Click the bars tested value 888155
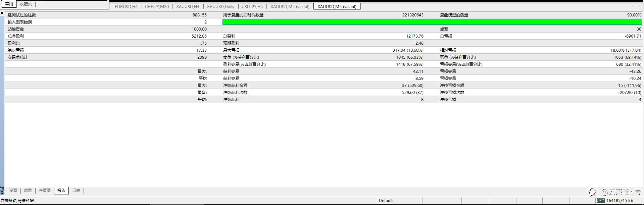The height and width of the screenshot is (205, 644). [200, 15]
